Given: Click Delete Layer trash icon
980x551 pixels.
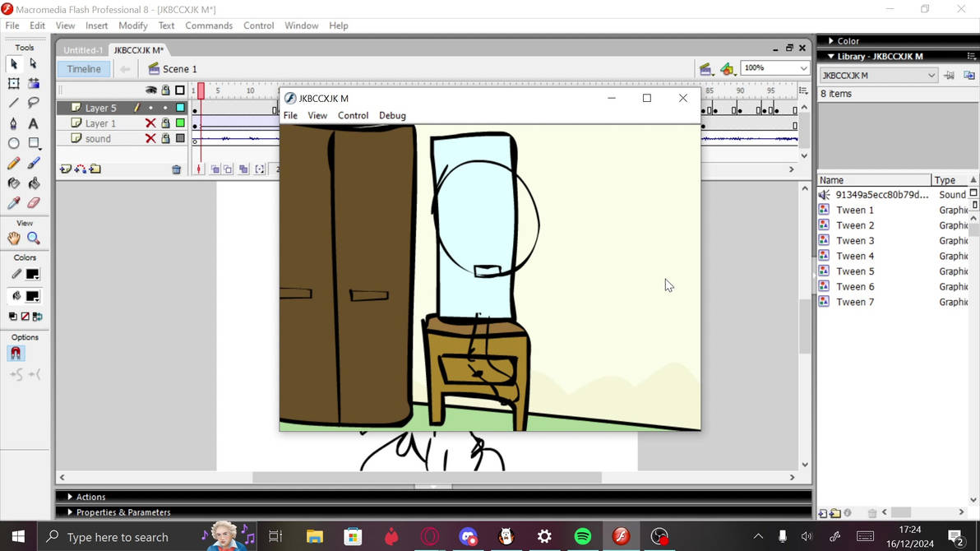Looking at the screenshot, I should click(176, 169).
